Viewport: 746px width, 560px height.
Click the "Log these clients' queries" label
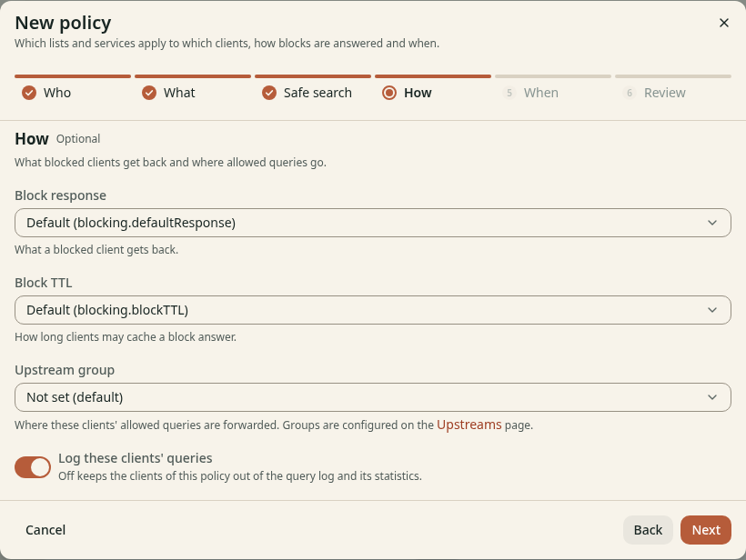pos(136,458)
